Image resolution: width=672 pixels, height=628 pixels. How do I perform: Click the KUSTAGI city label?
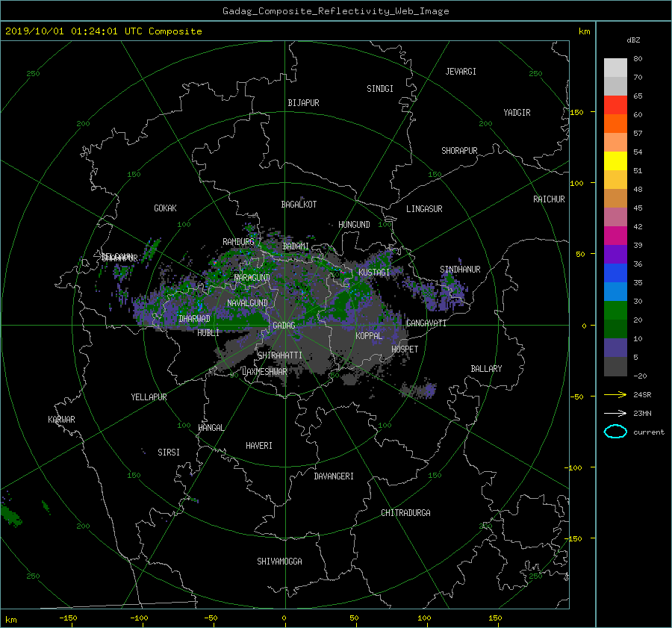tap(374, 273)
